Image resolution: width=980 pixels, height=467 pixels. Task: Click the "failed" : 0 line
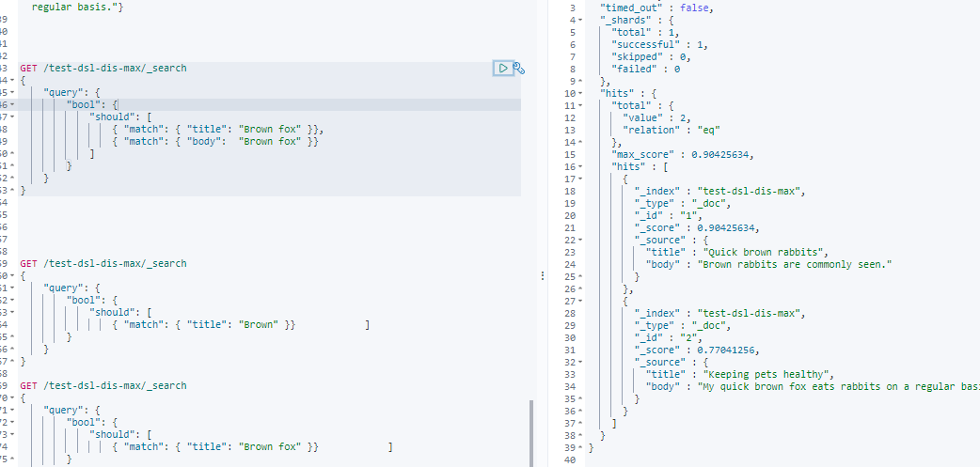[645, 70]
